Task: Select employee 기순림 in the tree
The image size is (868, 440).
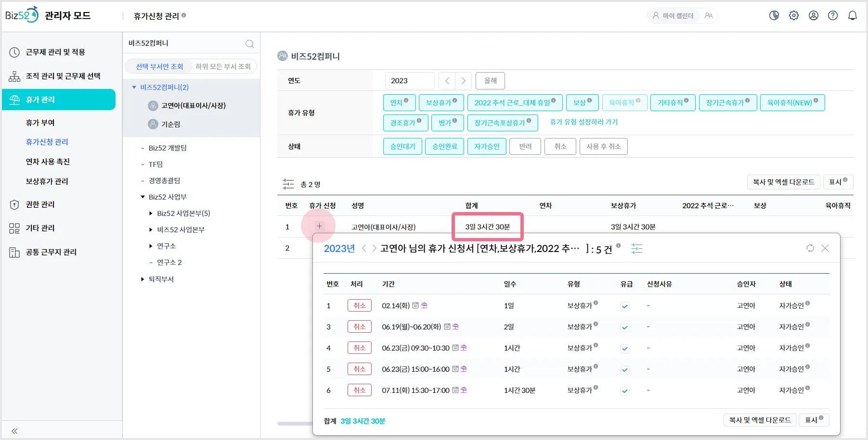Action: 170,124
